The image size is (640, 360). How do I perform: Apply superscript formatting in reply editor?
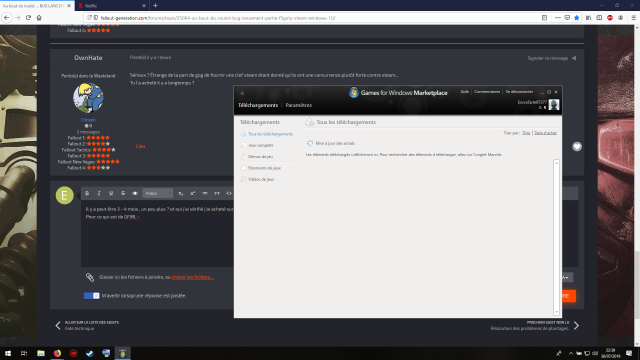(193, 193)
